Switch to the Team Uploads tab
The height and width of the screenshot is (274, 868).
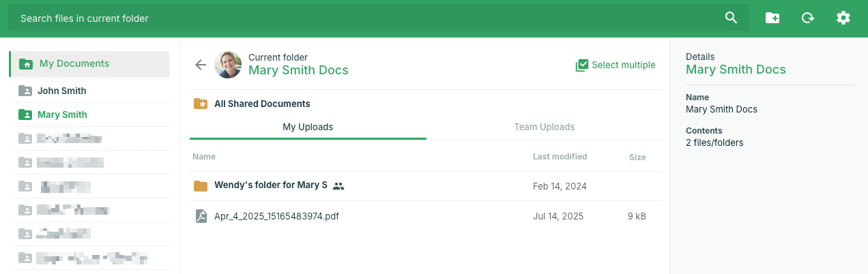(x=544, y=127)
